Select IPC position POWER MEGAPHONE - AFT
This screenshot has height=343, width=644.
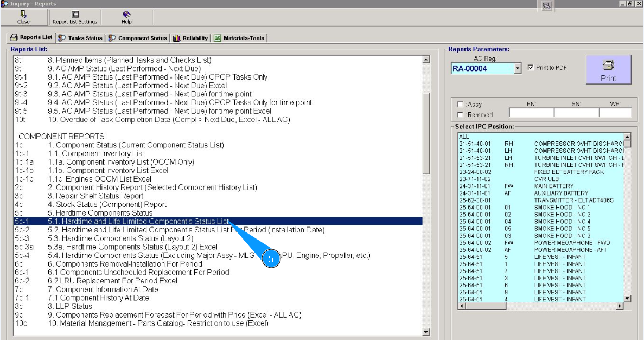pyautogui.click(x=541, y=250)
